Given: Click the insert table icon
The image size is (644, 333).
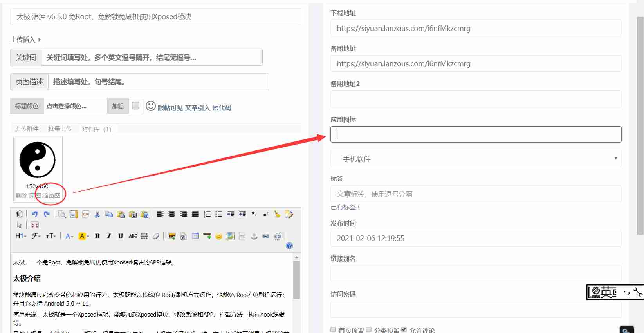Looking at the screenshot, I should click(195, 236).
